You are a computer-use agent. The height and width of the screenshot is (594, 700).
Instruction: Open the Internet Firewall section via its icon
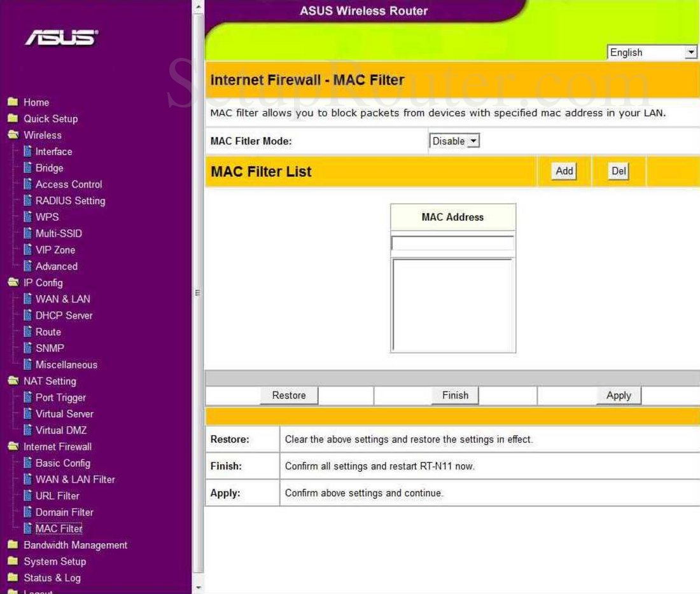click(x=14, y=446)
